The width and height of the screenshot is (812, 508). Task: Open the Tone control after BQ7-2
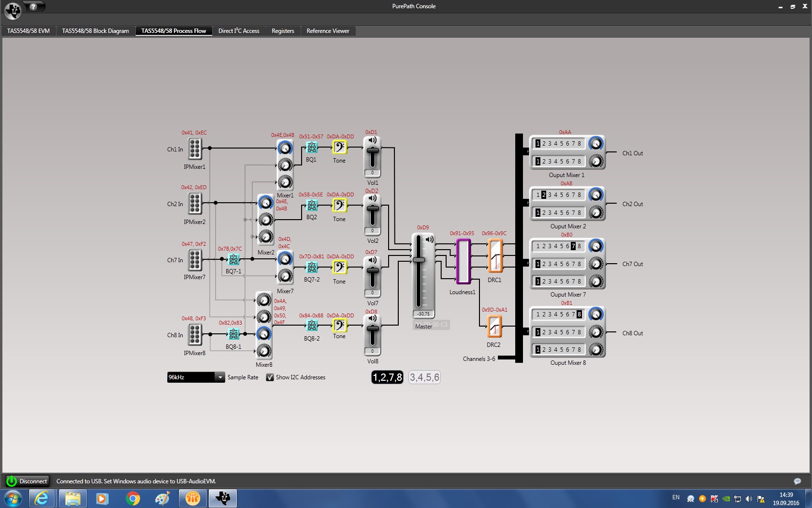tap(339, 267)
